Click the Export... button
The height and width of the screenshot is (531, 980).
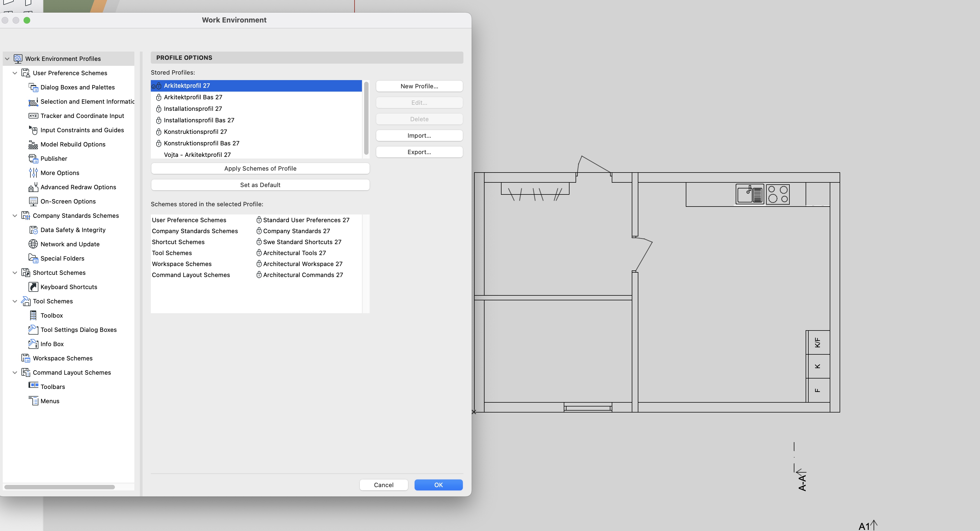(419, 152)
